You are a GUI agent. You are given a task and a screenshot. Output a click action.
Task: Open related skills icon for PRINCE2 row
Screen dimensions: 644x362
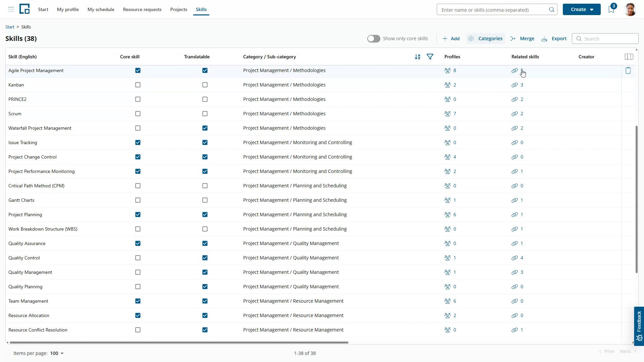tap(515, 99)
